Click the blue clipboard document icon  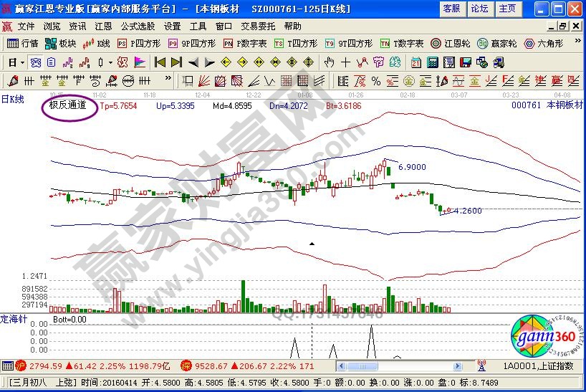[52, 62]
